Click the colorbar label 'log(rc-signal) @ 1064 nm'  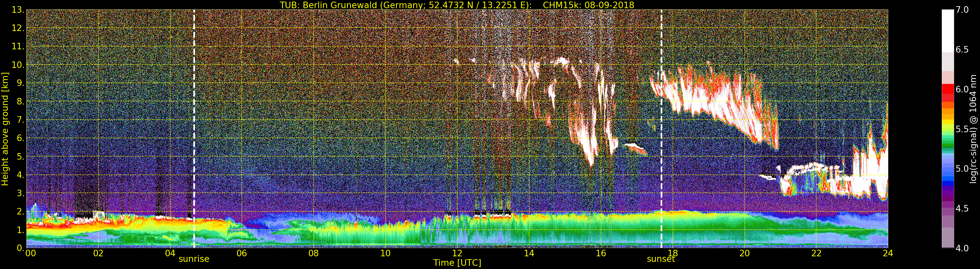tap(973, 129)
